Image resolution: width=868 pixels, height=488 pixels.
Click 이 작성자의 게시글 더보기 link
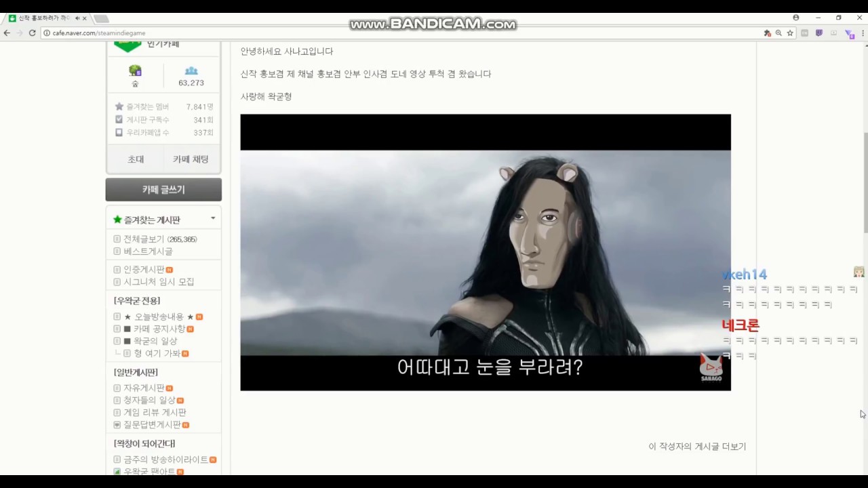(x=697, y=447)
